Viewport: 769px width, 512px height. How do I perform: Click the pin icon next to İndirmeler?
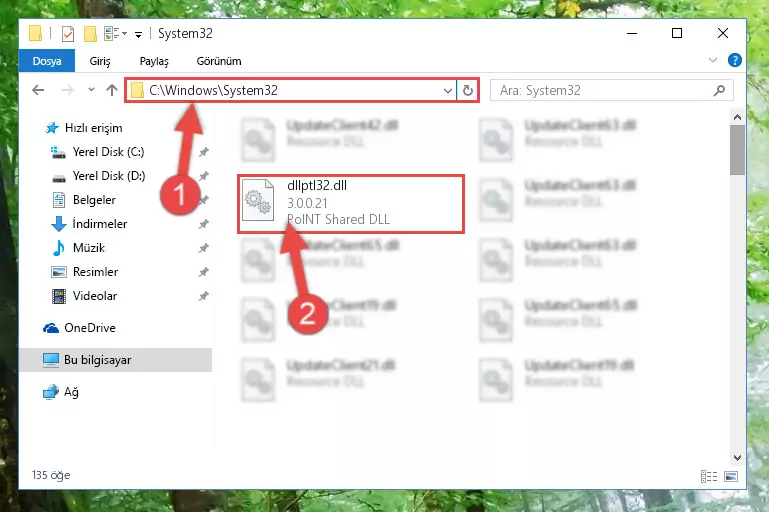[204, 225]
